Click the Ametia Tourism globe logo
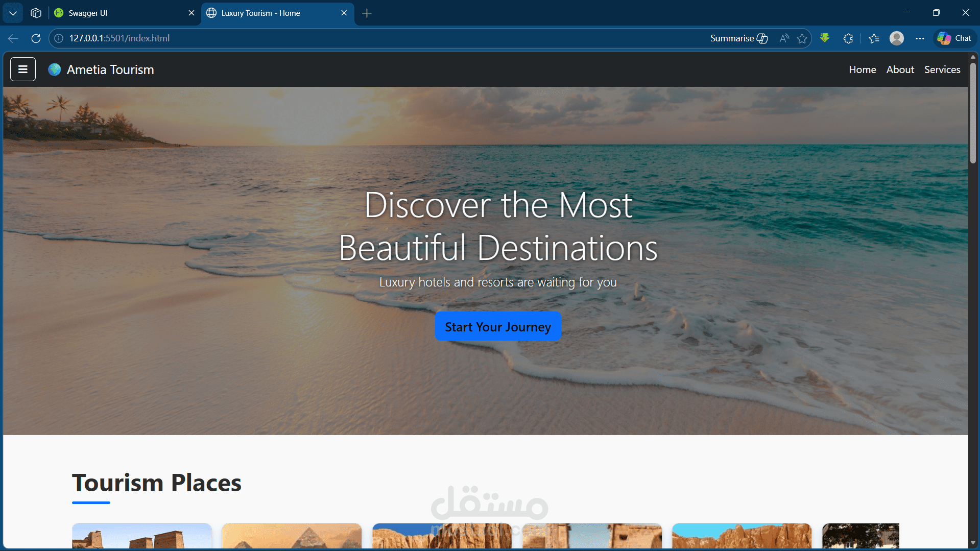The width and height of the screenshot is (980, 551). (54, 69)
